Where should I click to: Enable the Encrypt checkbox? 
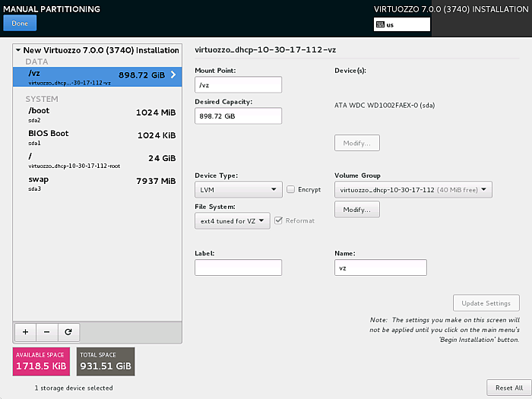tap(292, 190)
